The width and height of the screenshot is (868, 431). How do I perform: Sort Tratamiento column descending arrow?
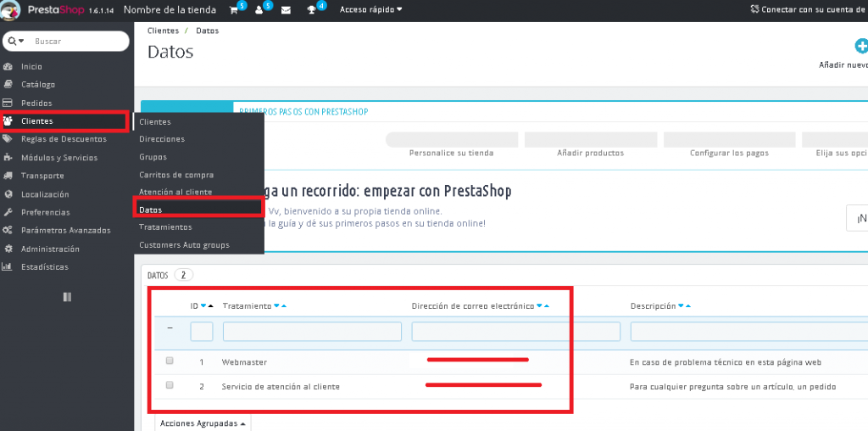click(277, 305)
